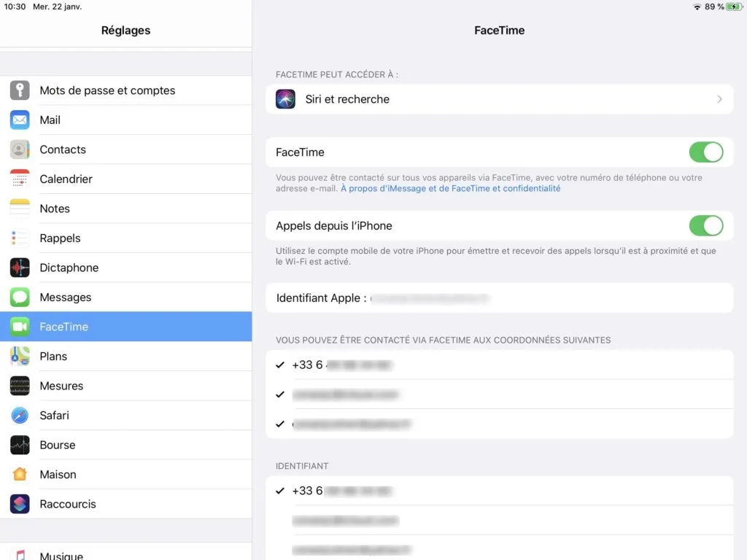
Task: Deselect the +33 6 phone number under coordonnées
Action: [280, 365]
